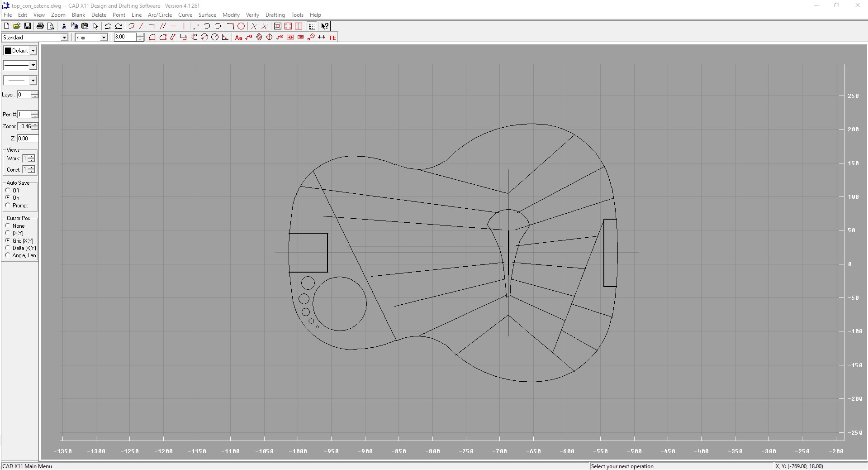
Task: Open print preview
Action: [51, 26]
